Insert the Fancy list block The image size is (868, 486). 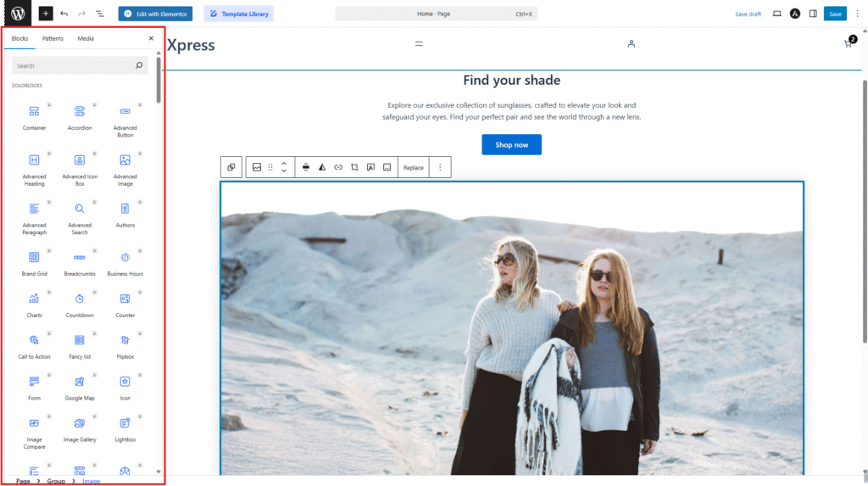pos(80,346)
